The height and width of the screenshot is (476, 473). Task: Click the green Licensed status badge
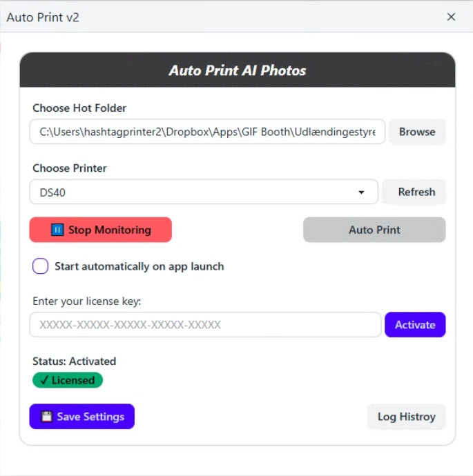click(x=68, y=380)
